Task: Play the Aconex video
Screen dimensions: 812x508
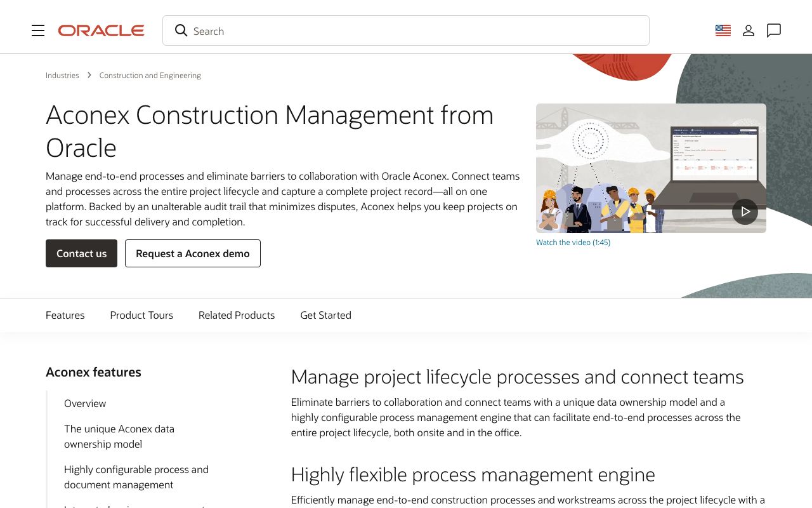Action: (x=745, y=211)
